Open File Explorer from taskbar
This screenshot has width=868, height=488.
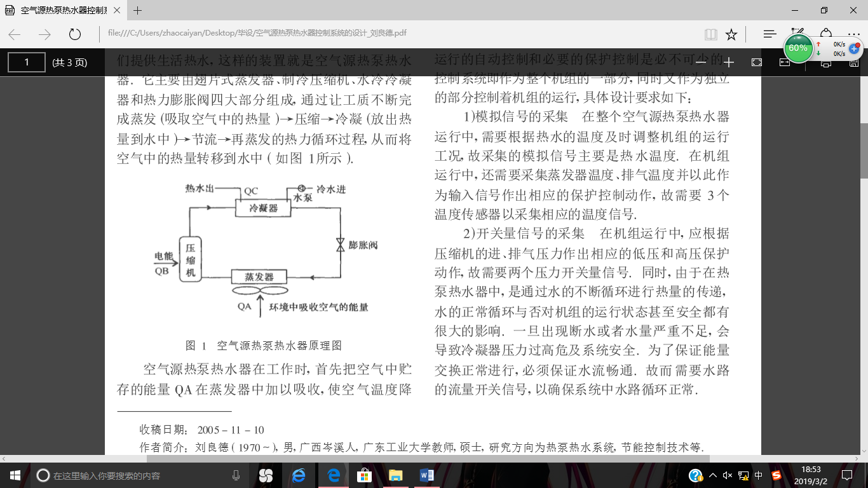[395, 475]
